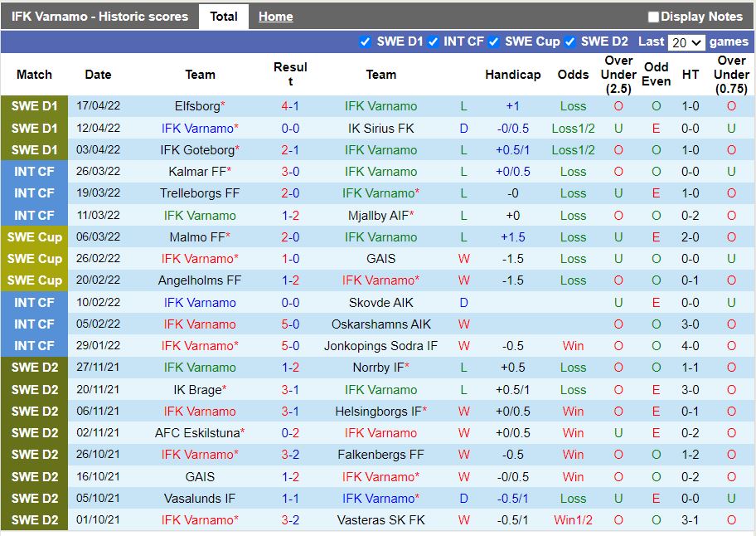Select the Total tab
The image size is (756, 536).
pos(224,17)
